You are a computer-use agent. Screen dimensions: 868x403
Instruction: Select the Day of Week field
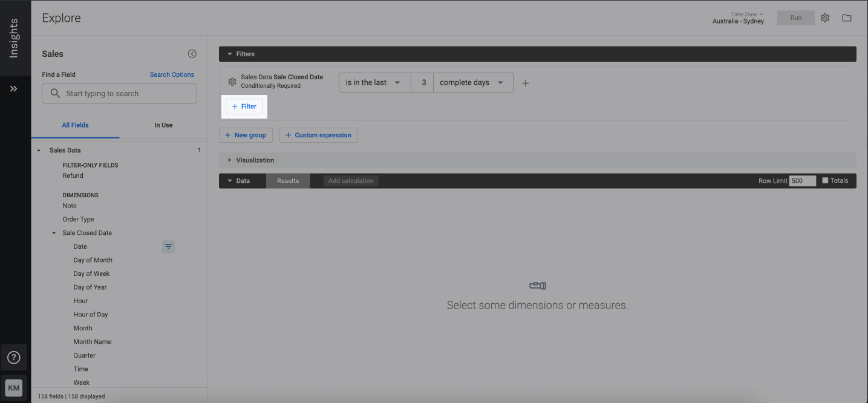(92, 274)
